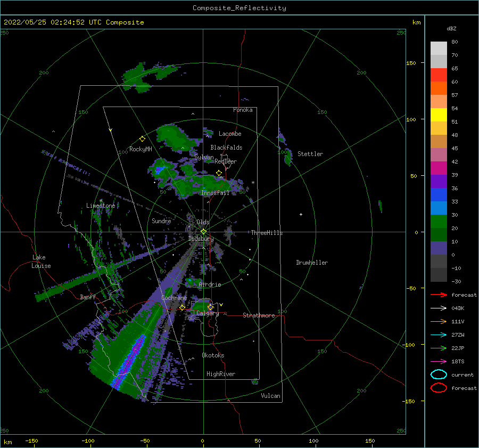Click the yellow 51-54 dBZ color swatch
Screen dimensions: 479x448
pyautogui.click(x=439, y=115)
